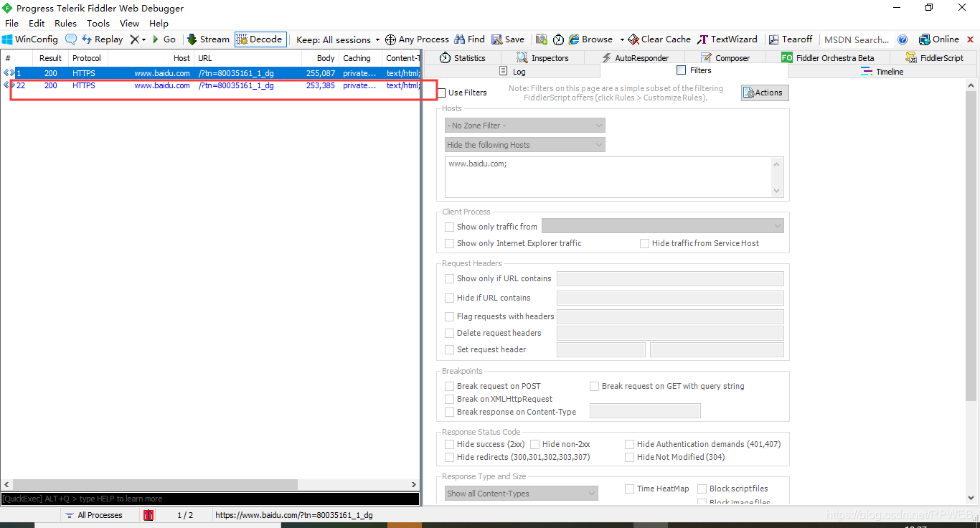The width and height of the screenshot is (980, 528).
Task: Expand the Keep: All sessions dropdown
Action: tap(338, 39)
